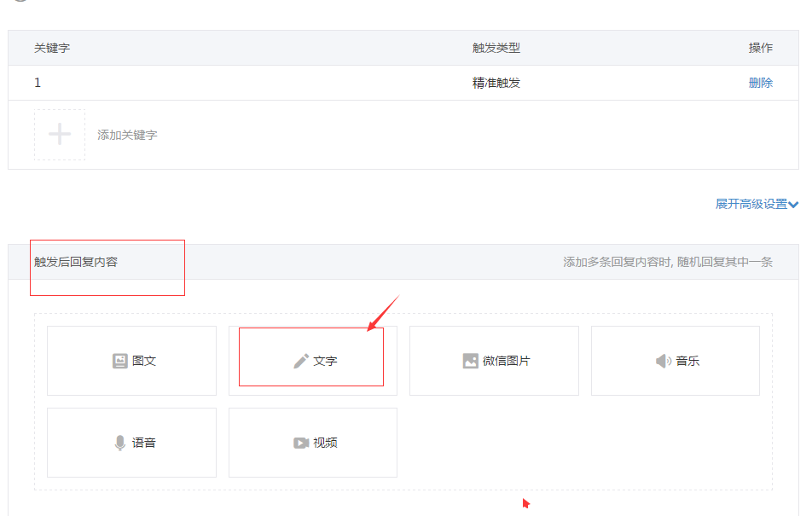
Task: Click the 视频 label text
Action: pyautogui.click(x=325, y=443)
